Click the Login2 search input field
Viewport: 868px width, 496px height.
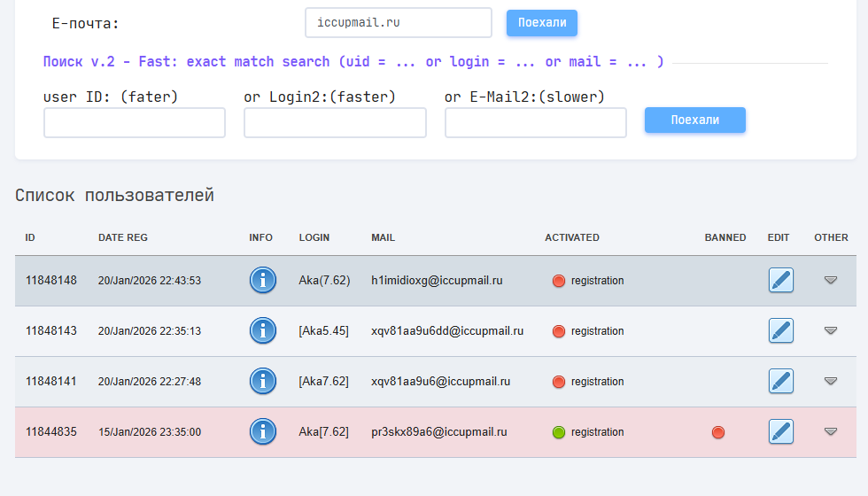[335, 123]
